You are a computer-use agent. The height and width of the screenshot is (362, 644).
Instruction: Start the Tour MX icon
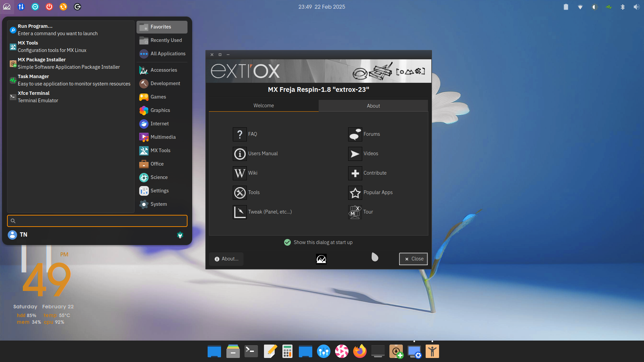tap(355, 212)
